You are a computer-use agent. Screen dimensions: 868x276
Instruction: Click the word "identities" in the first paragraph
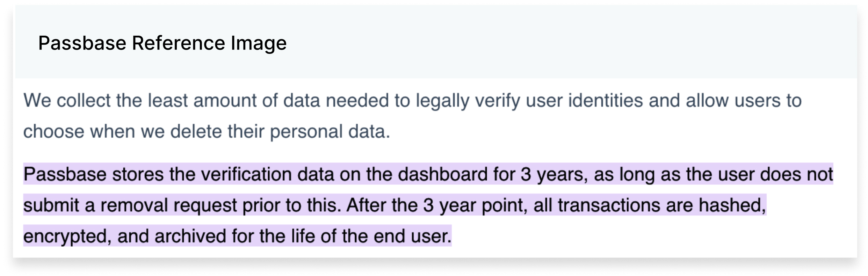[x=605, y=101]
